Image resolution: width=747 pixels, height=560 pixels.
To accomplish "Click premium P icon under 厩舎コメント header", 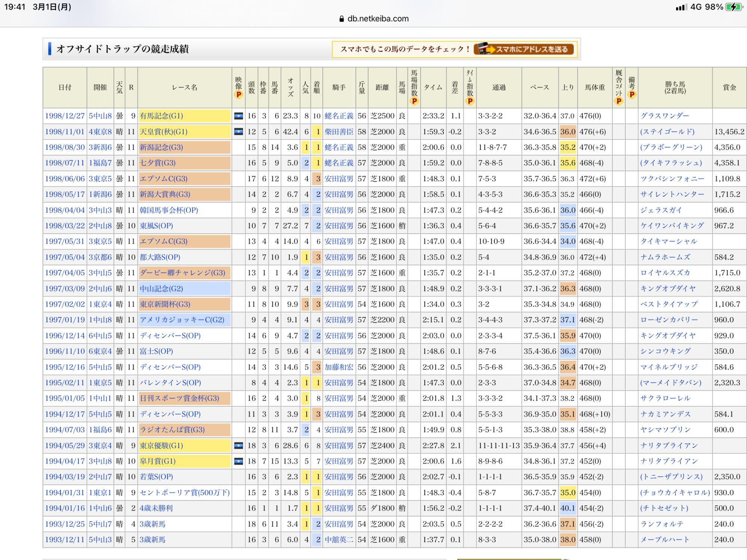I will tap(619, 101).
